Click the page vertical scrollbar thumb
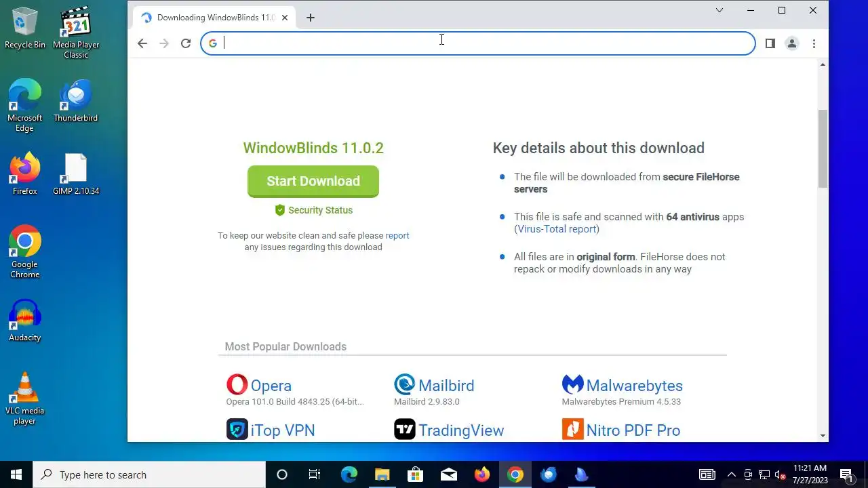Screen dimensions: 868x488 (x=823, y=148)
